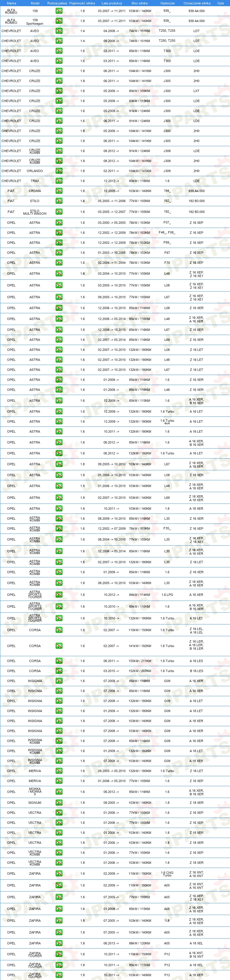
Task: Click fuel icon in Corsa A 16 LES row
Action: click(59, 661)
